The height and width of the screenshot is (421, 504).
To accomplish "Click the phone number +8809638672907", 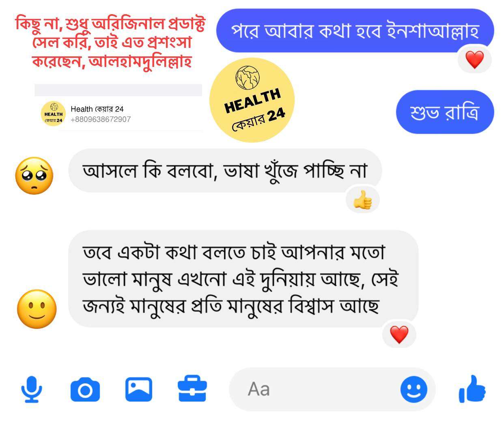I will pyautogui.click(x=101, y=119).
